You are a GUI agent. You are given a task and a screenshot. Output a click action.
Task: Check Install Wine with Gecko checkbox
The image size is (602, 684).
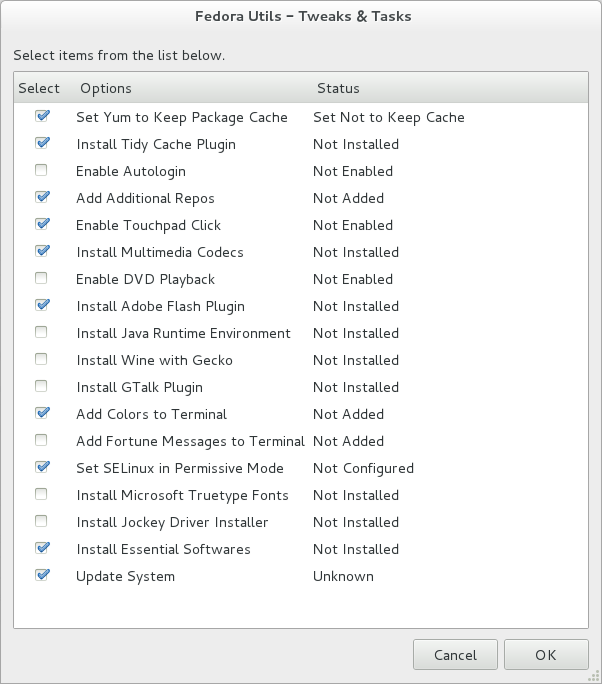point(41,360)
